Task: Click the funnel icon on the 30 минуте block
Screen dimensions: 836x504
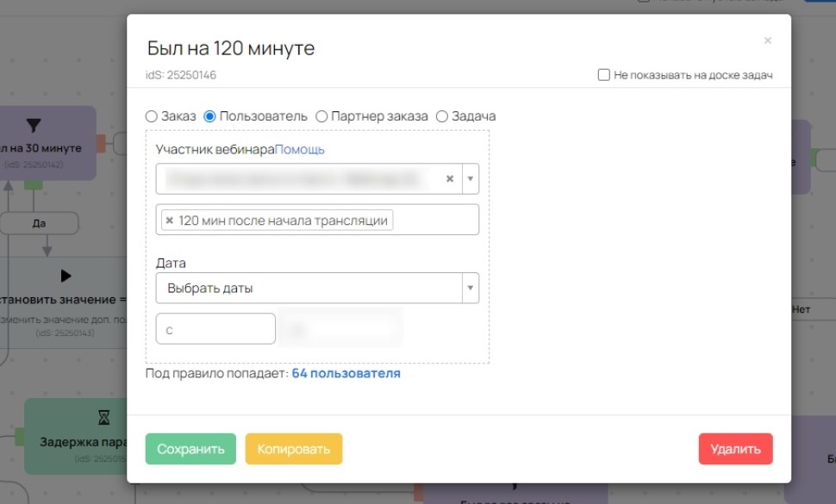Action: pyautogui.click(x=34, y=127)
